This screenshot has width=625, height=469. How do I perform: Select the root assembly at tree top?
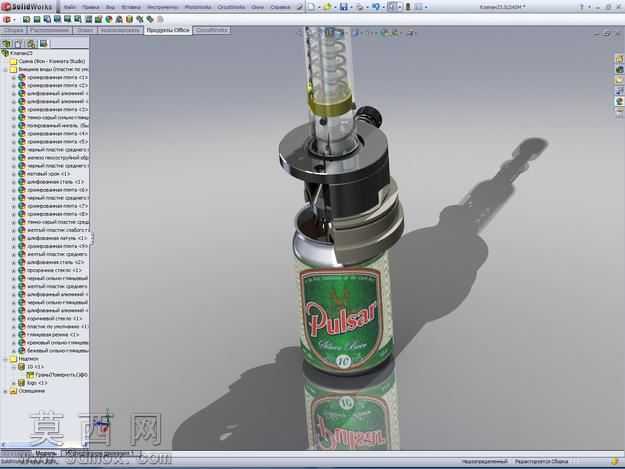click(17, 53)
